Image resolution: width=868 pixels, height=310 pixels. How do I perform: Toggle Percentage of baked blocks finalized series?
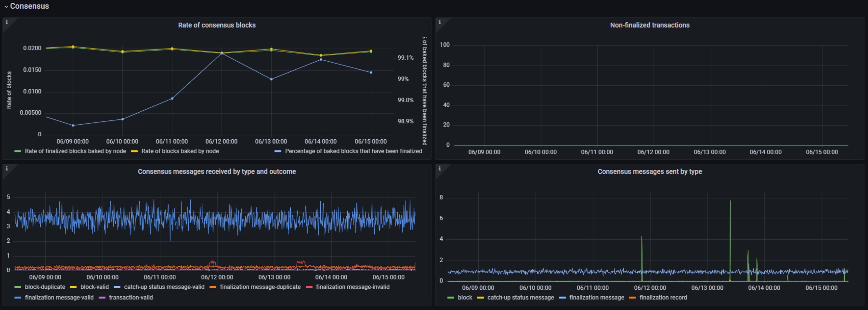pos(353,151)
